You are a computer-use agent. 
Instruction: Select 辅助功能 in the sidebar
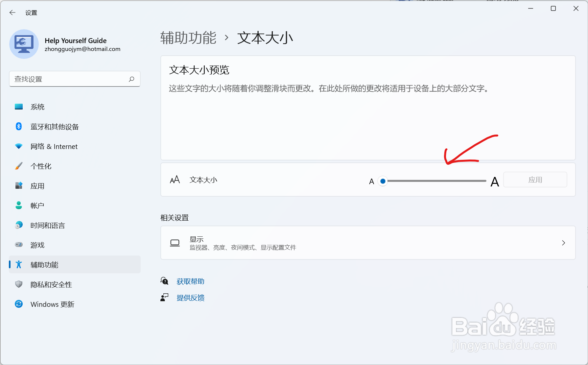[75, 264]
